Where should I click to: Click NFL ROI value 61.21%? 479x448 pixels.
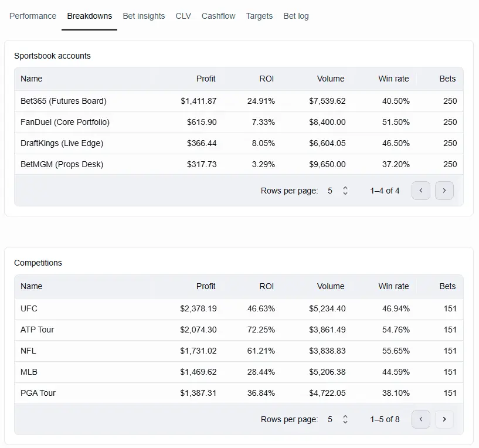261,351
